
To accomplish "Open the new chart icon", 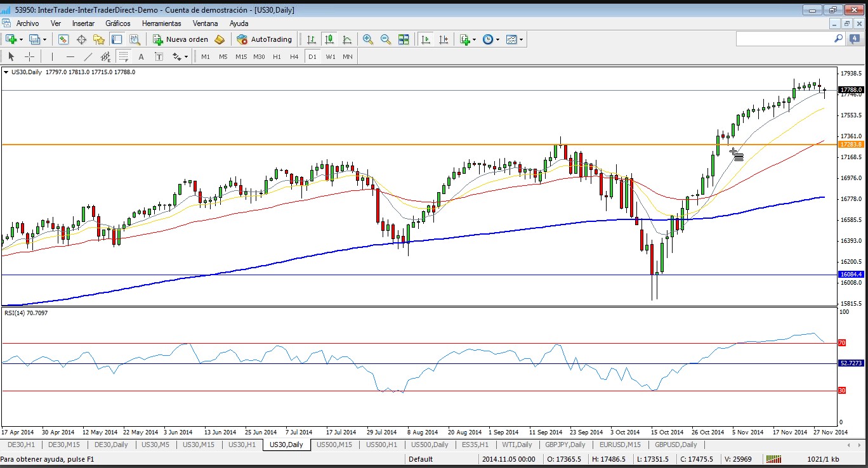I will (x=11, y=39).
